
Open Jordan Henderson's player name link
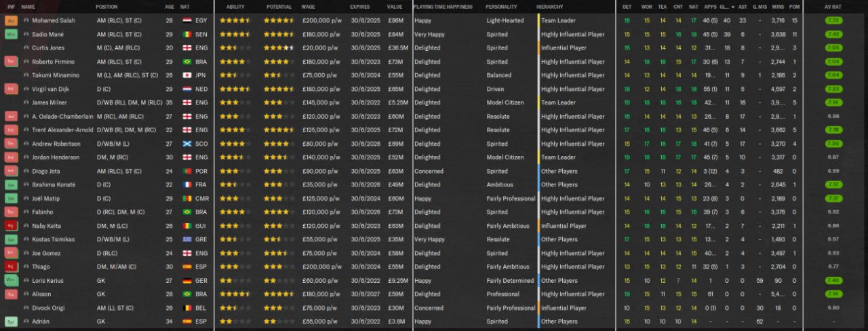click(56, 157)
